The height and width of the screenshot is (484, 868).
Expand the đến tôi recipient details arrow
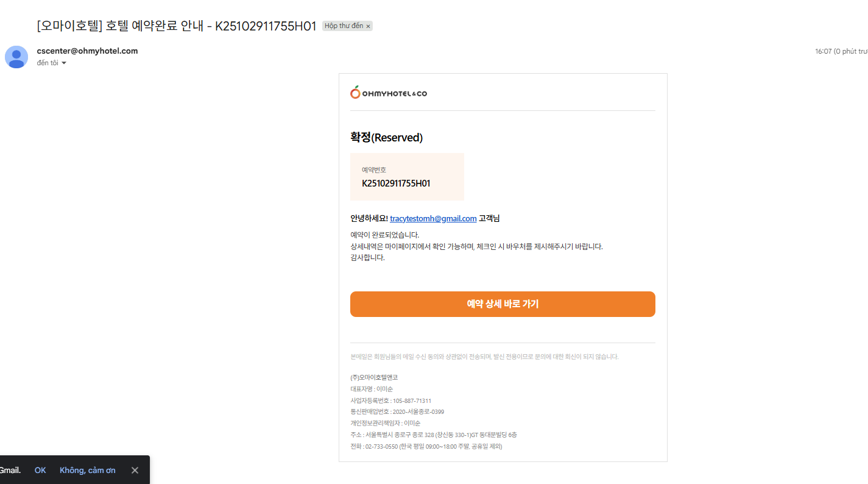[x=64, y=63]
